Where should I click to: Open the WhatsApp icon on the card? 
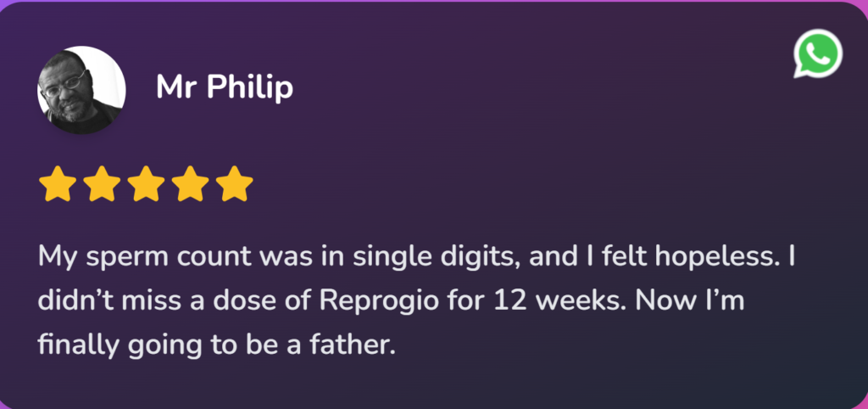coord(817,55)
